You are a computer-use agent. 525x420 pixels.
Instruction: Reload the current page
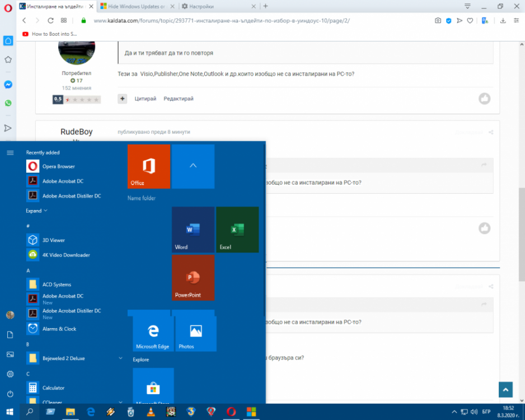(x=50, y=20)
